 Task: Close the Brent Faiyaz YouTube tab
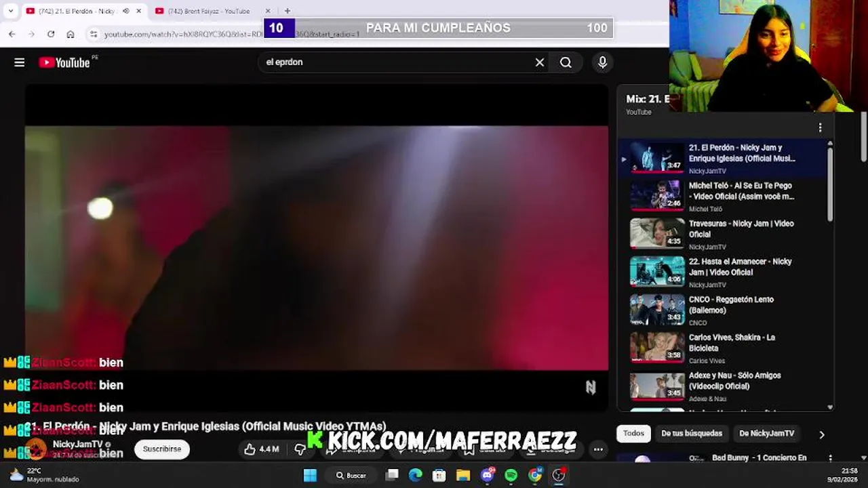pyautogui.click(x=268, y=11)
